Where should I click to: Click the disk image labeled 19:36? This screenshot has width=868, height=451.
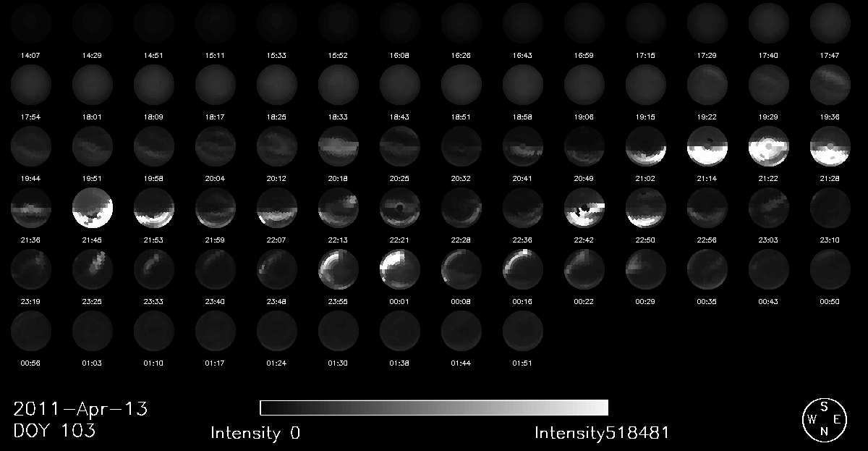[830, 84]
